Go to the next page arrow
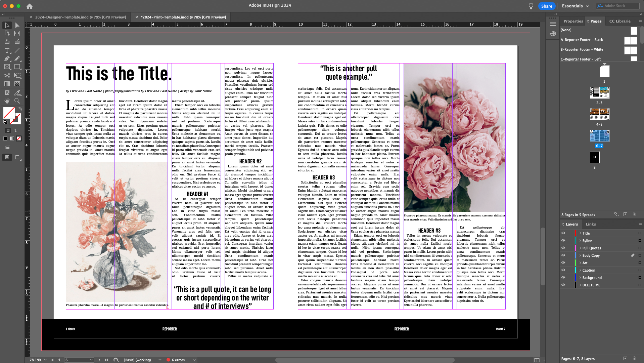 tap(99, 360)
